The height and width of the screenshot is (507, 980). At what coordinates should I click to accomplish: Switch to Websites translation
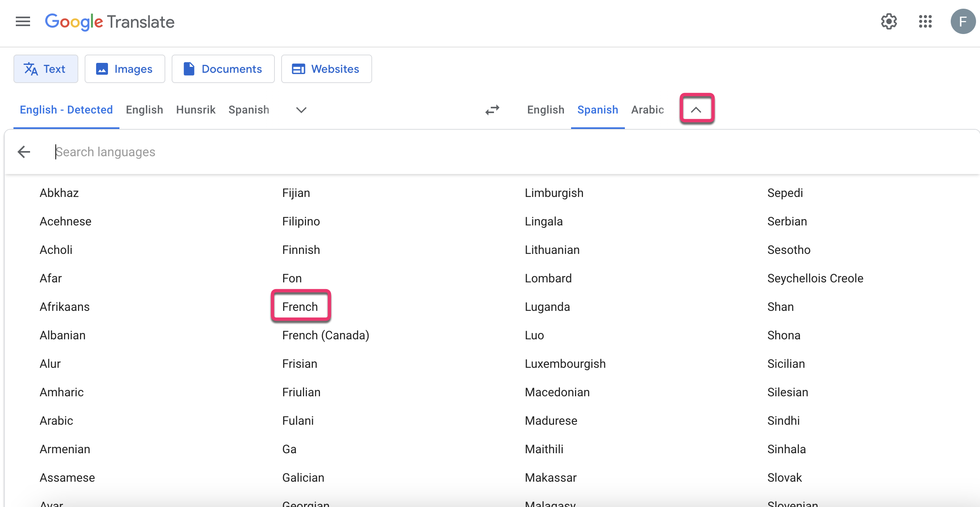(x=327, y=69)
